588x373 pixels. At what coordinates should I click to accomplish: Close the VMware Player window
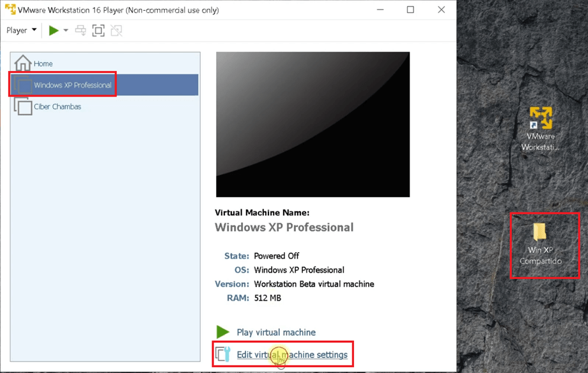pos(442,10)
